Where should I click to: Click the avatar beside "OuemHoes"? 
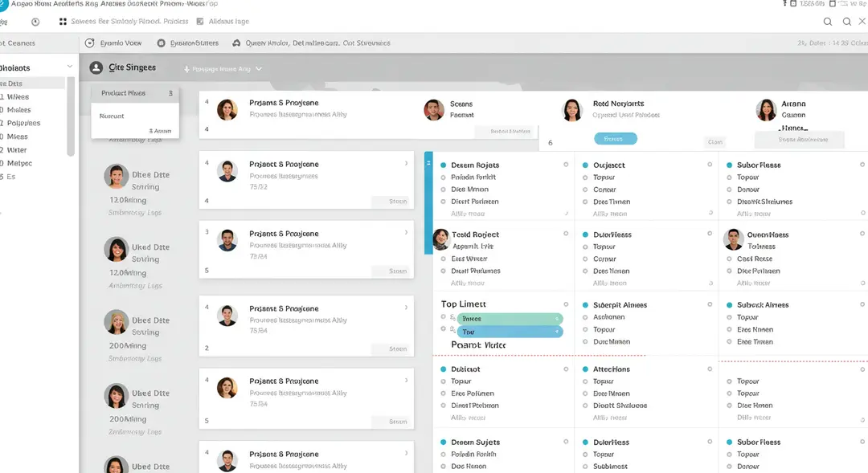coord(734,239)
